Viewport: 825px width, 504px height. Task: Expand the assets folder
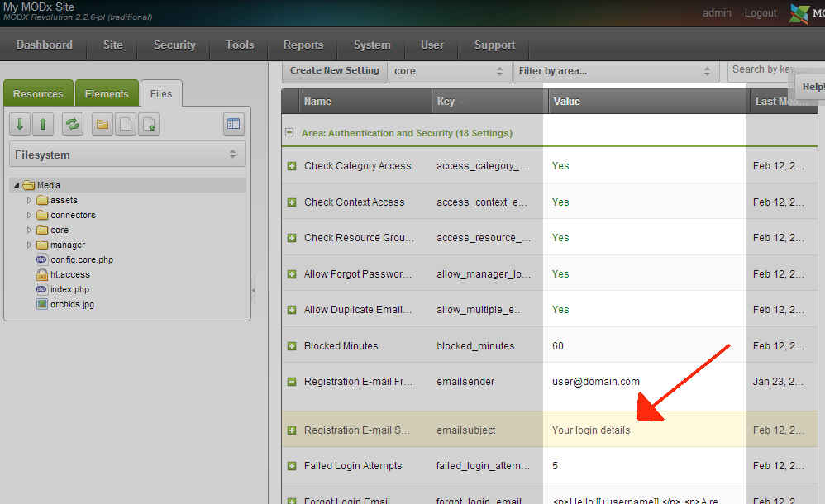(30, 201)
